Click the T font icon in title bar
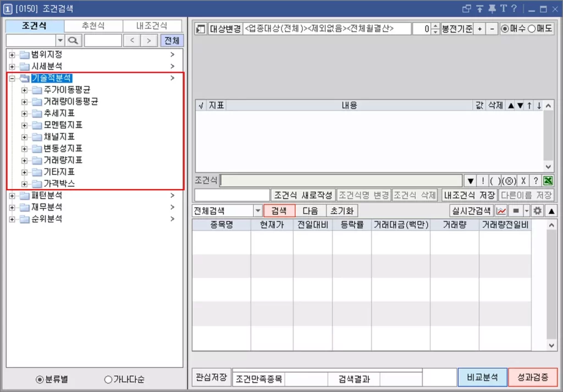Screen dimensions: 563x392 click(x=504, y=9)
